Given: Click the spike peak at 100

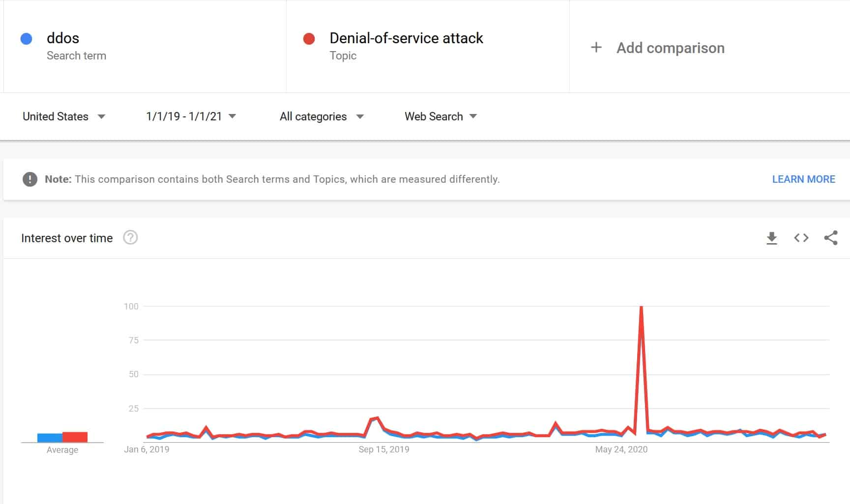Looking at the screenshot, I should (641, 307).
